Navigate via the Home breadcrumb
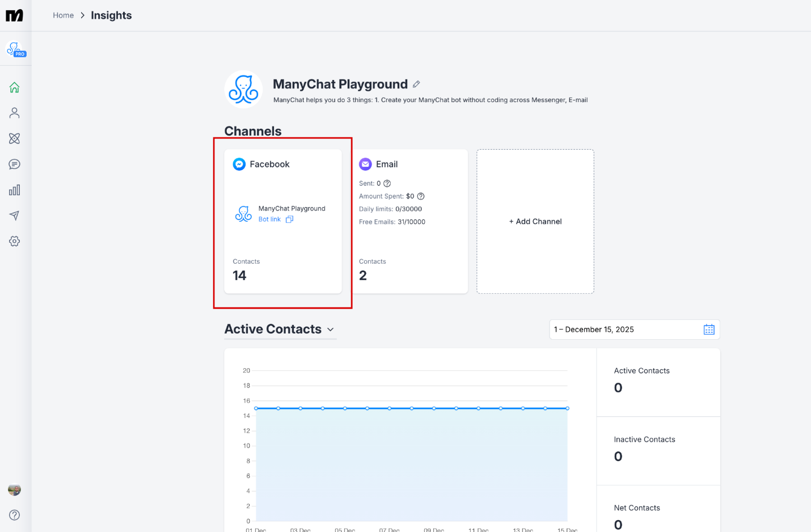This screenshot has width=811, height=532. [63, 15]
